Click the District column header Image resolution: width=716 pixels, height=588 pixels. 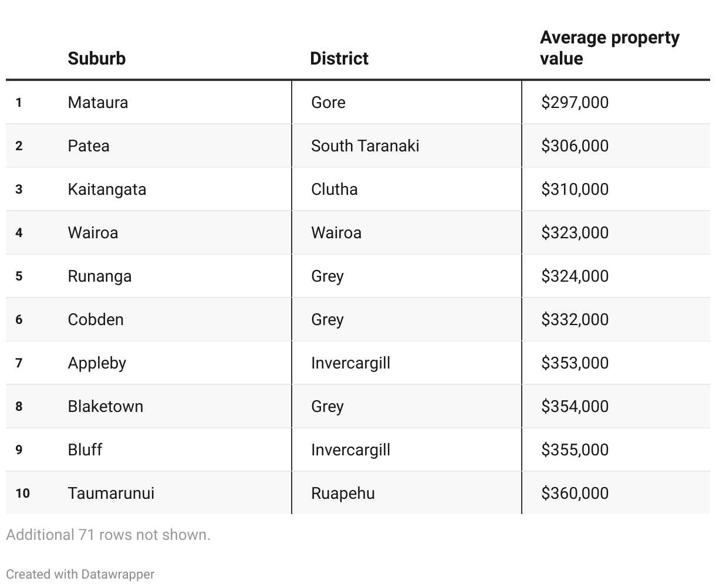[339, 58]
